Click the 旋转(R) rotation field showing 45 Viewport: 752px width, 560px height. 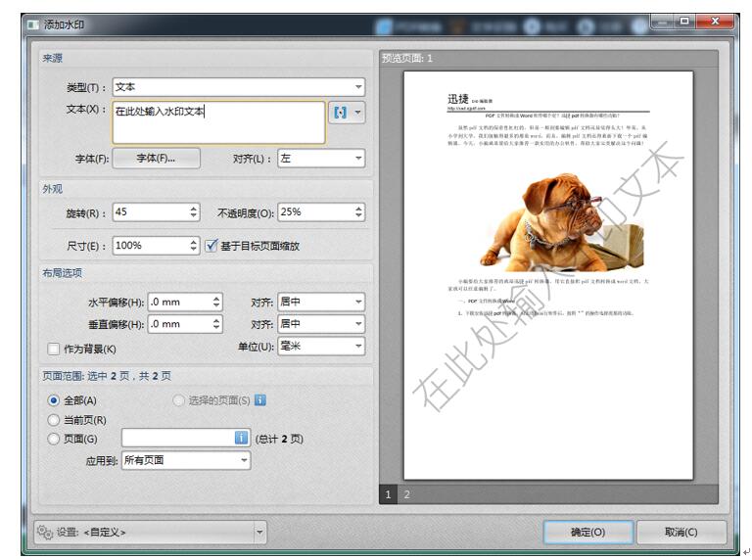point(151,211)
